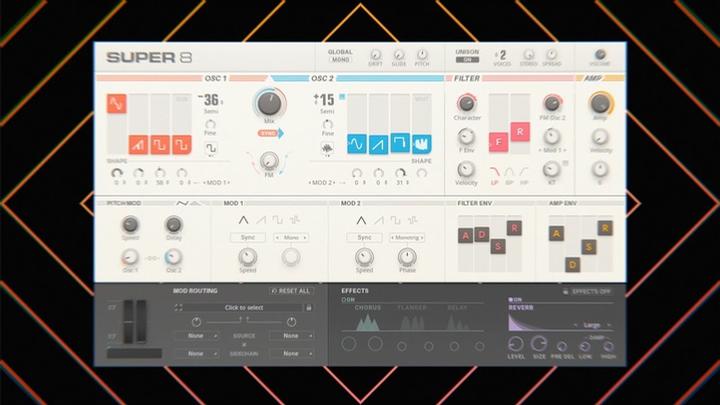This screenshot has height=405, width=720.
Task: Select the OSC 1 sine wave slider handle
Action: (x=116, y=104)
